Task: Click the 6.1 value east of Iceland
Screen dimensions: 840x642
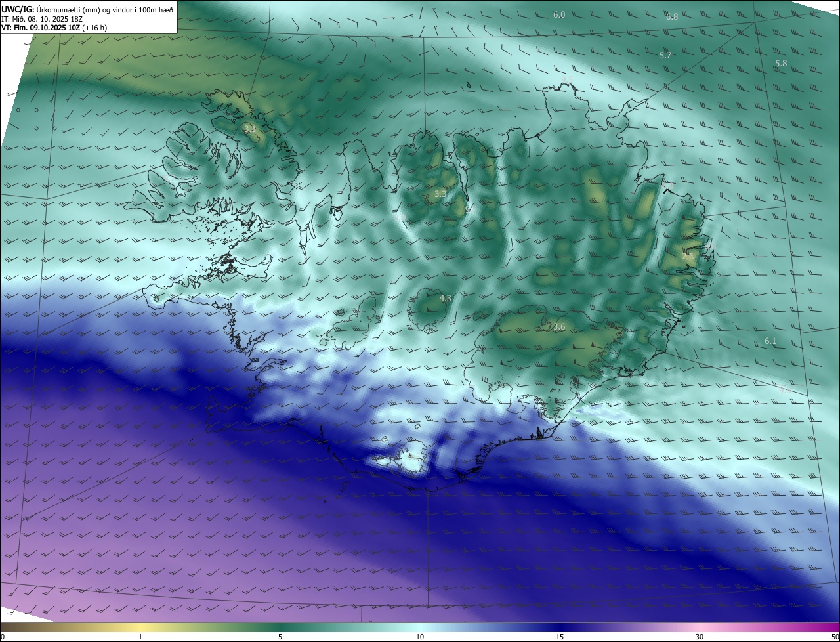Action: tap(770, 341)
